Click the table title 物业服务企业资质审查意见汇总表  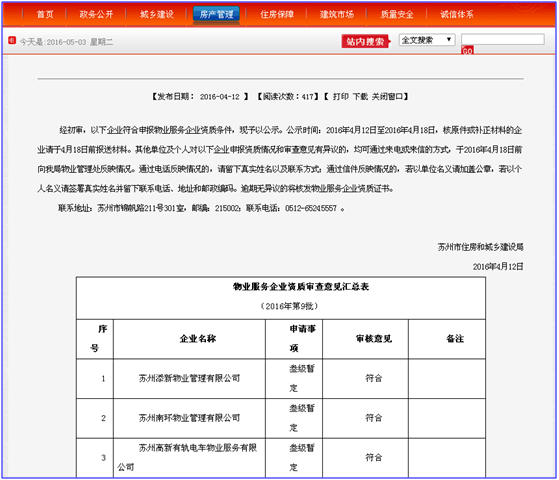tap(301, 287)
